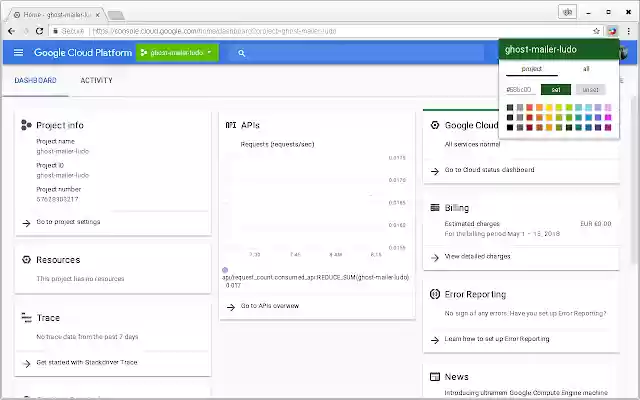Click the purple legend dot under the APIs chart
The height and width of the screenshot is (400, 640).
point(225,270)
